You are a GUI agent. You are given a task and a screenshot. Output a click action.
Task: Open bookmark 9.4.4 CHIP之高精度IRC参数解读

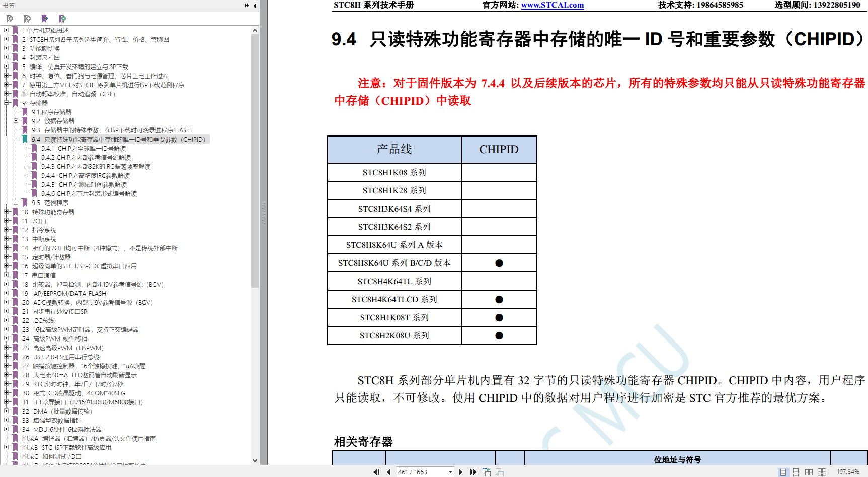86,175
